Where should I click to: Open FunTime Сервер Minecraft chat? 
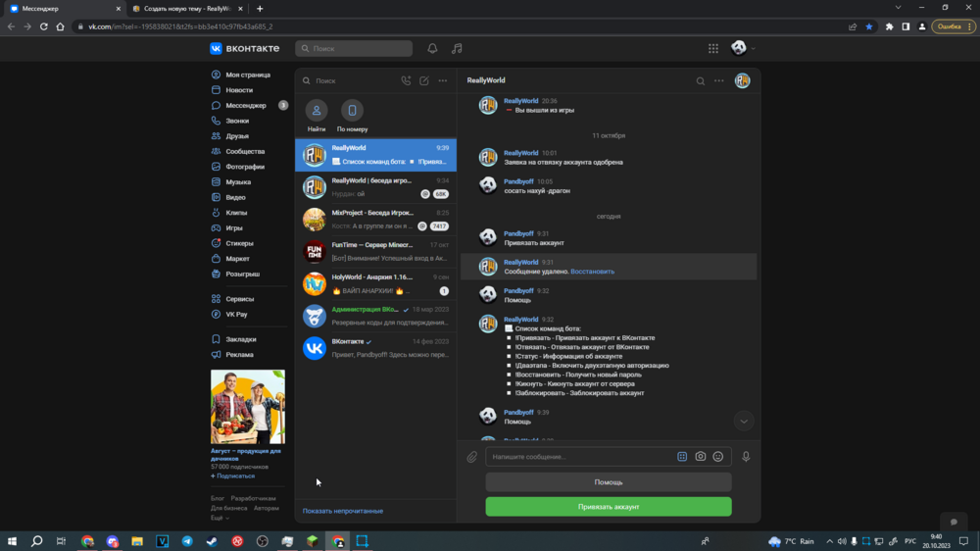[375, 251]
